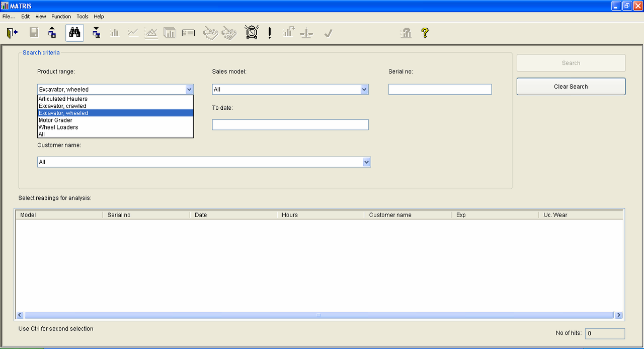Click the greyed label card icon
This screenshot has width=644, height=349.
click(188, 33)
